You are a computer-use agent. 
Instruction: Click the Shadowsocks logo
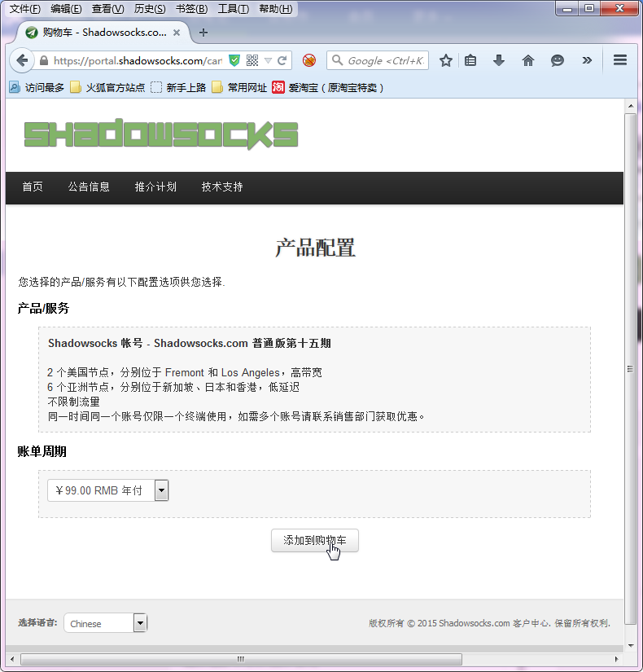161,134
